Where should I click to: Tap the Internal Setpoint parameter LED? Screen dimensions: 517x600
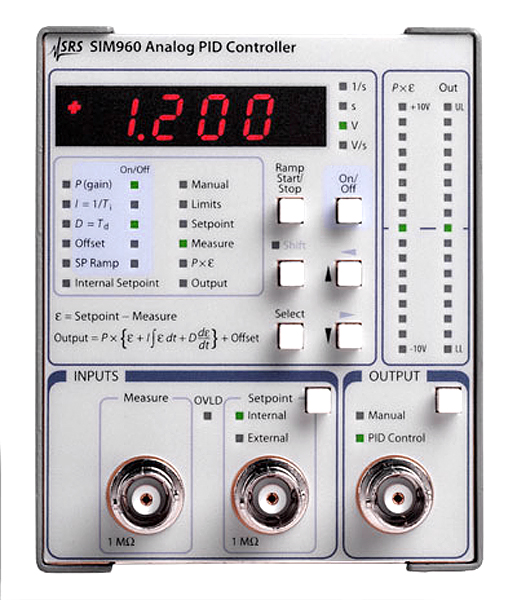(x=66, y=283)
